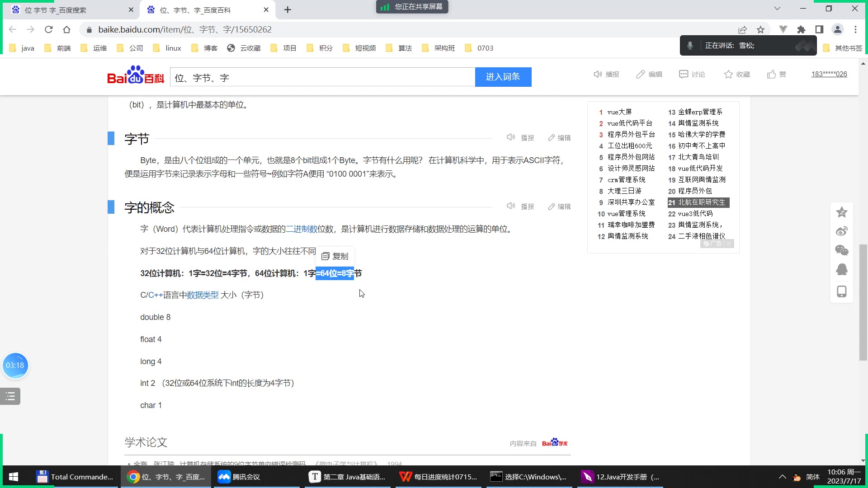The height and width of the screenshot is (488, 868).
Task: Toggle the browser side panel icon
Action: click(x=819, y=30)
